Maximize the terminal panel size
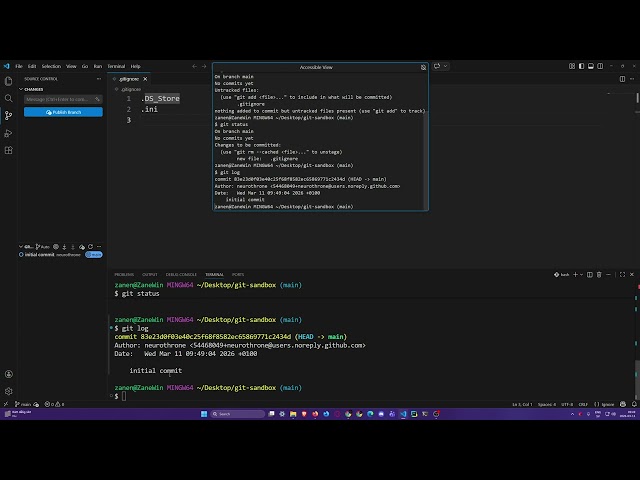Screen dimensions: 640x480 tap(622, 275)
